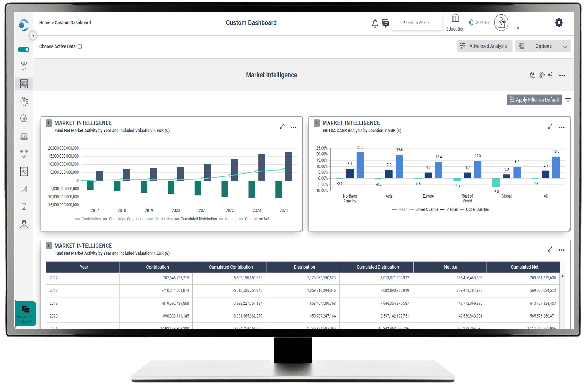Copy the Market Intelligence dashboard

(x=533, y=75)
